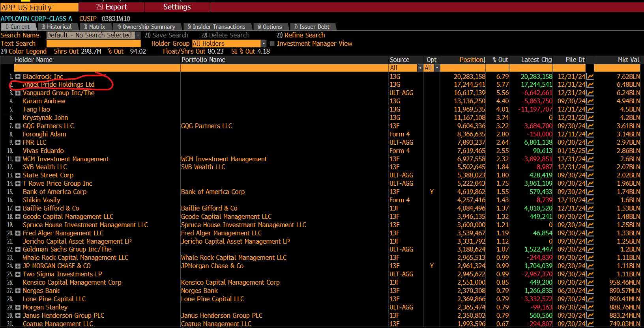Image resolution: width=644 pixels, height=328 pixels.
Task: Open chart icon in Whale Rock Capital row
Action: (x=590, y=258)
